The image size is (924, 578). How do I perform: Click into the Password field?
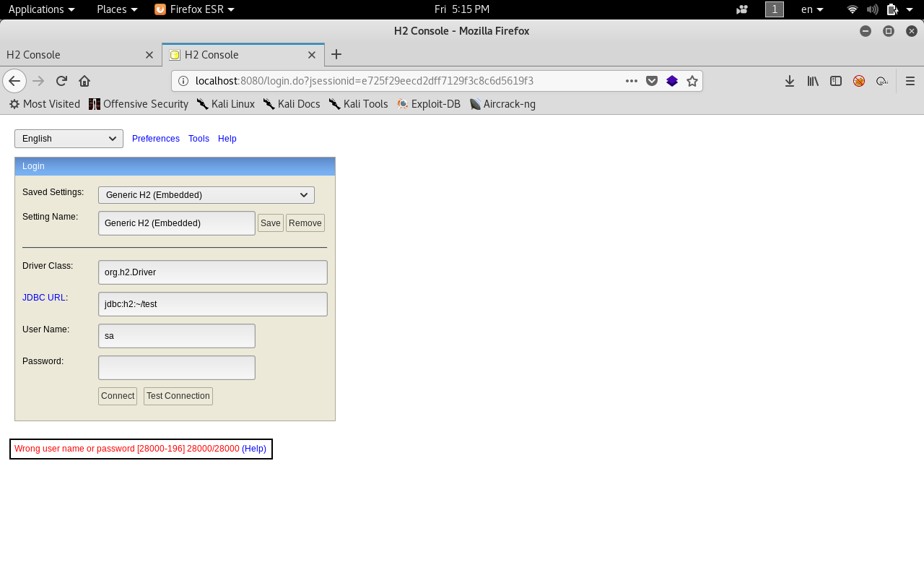coord(177,368)
